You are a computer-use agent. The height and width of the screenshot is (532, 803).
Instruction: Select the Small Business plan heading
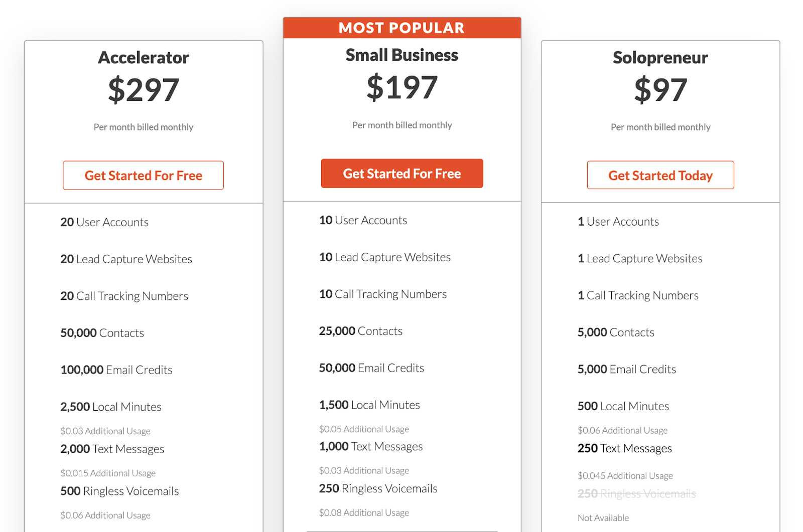[x=401, y=55]
